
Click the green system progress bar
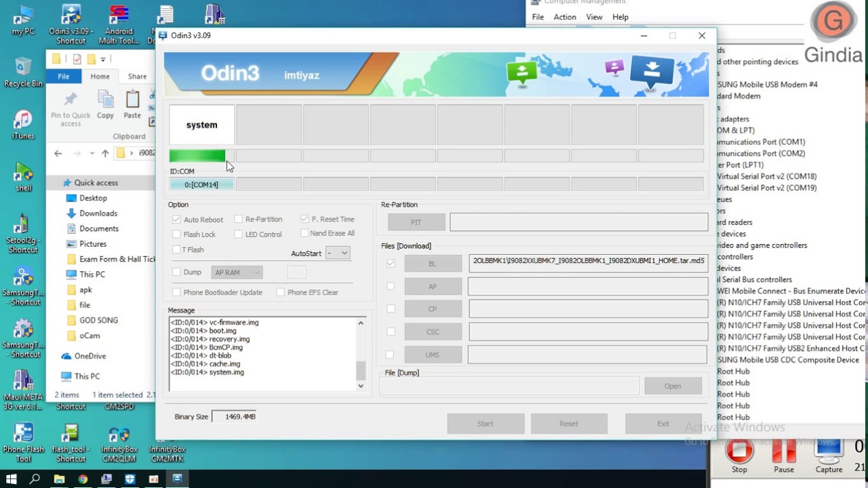click(x=201, y=156)
